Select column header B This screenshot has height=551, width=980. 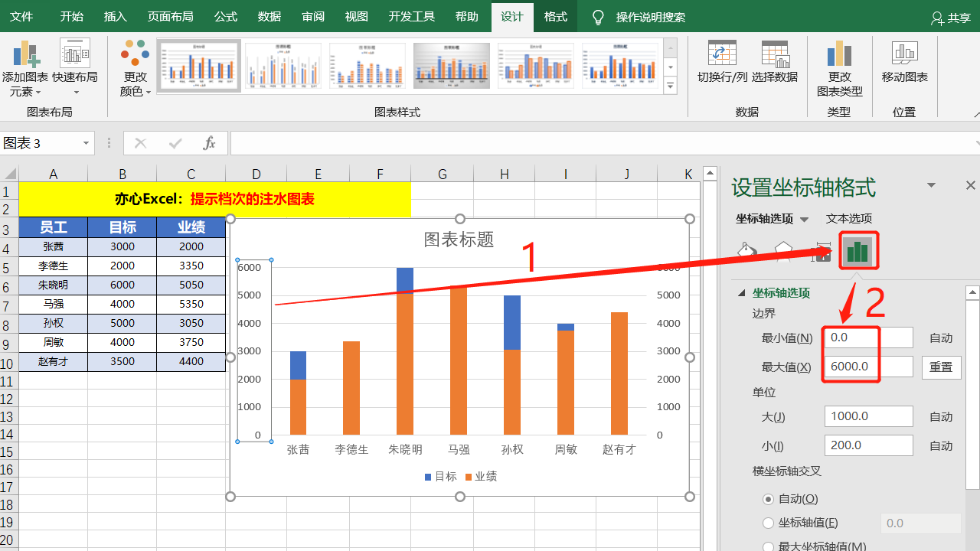[x=122, y=174]
